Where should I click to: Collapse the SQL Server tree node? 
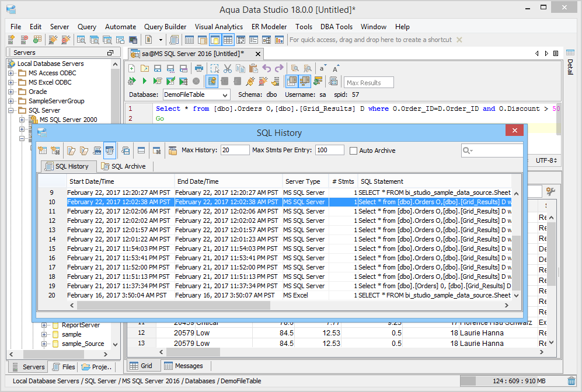point(11,110)
